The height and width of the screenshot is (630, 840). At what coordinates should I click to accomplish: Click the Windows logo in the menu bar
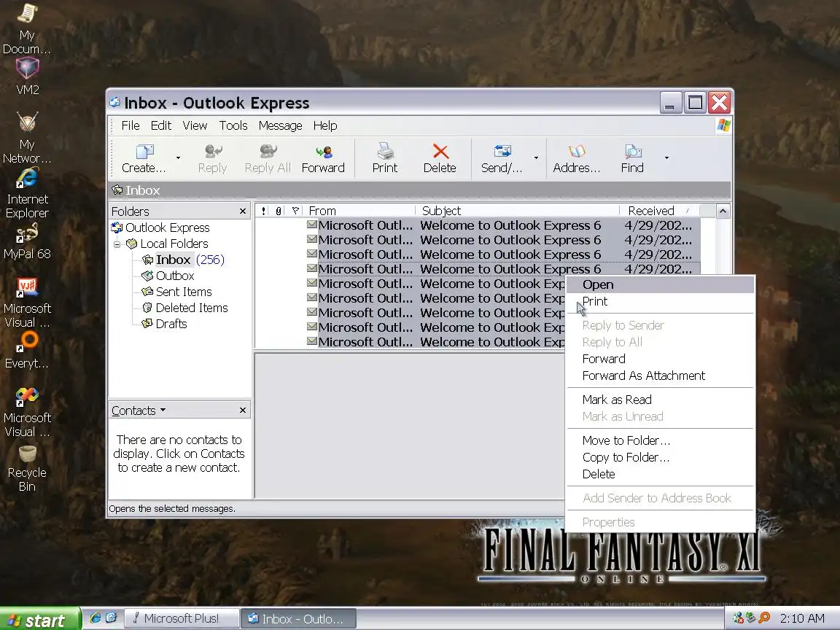tap(723, 126)
